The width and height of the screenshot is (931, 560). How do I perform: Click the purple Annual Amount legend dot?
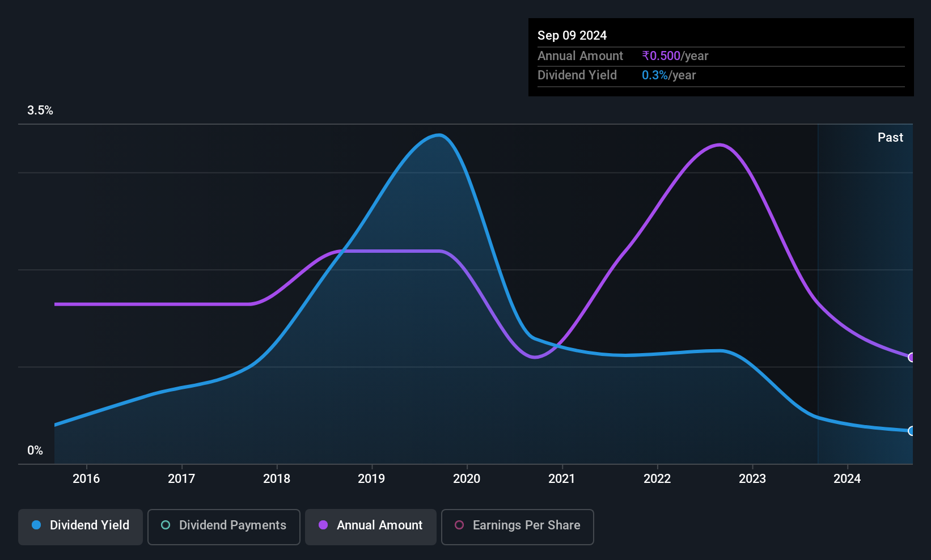pyautogui.click(x=323, y=525)
